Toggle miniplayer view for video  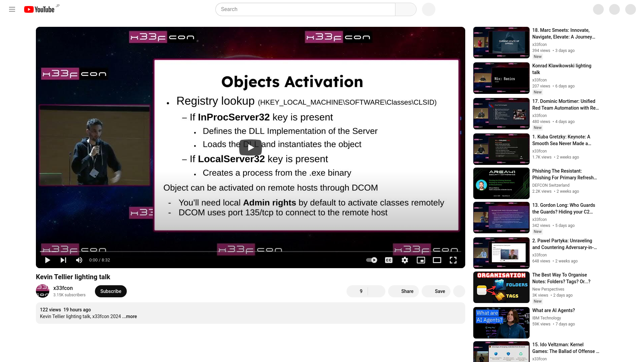(x=421, y=260)
